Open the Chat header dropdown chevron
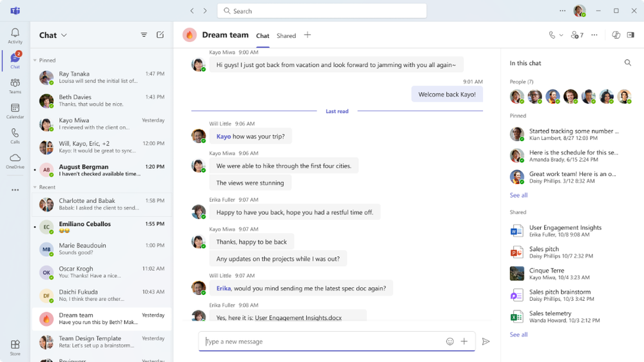 [64, 35]
